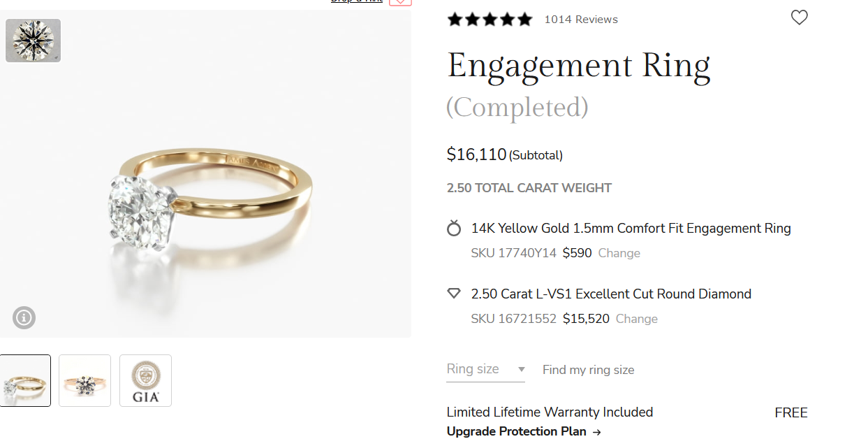
Task: Click the ring setting icon beside 14K Yellow Gold
Action: pyautogui.click(x=454, y=229)
